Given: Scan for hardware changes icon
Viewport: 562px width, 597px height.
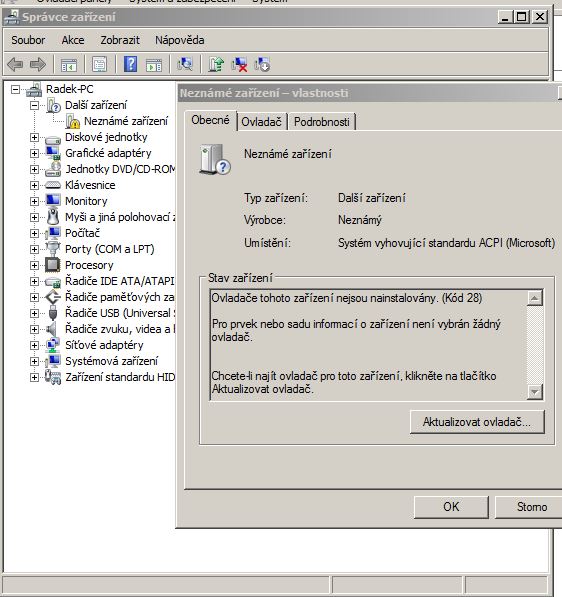Looking at the screenshot, I should pos(185,64).
